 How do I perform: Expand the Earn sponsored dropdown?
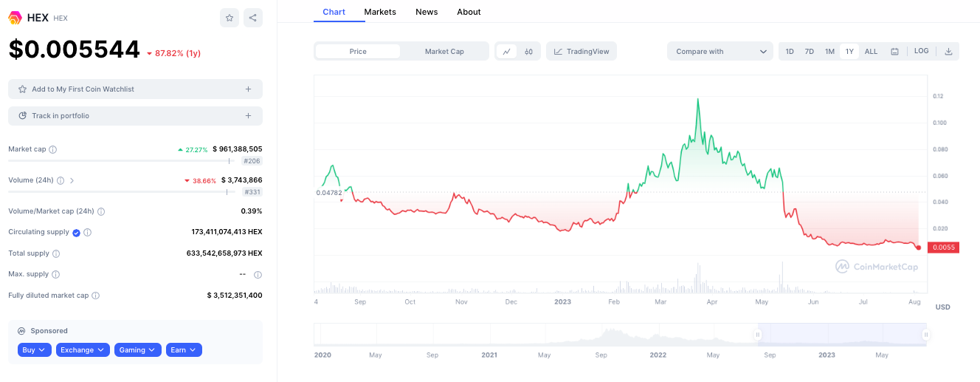coord(184,350)
